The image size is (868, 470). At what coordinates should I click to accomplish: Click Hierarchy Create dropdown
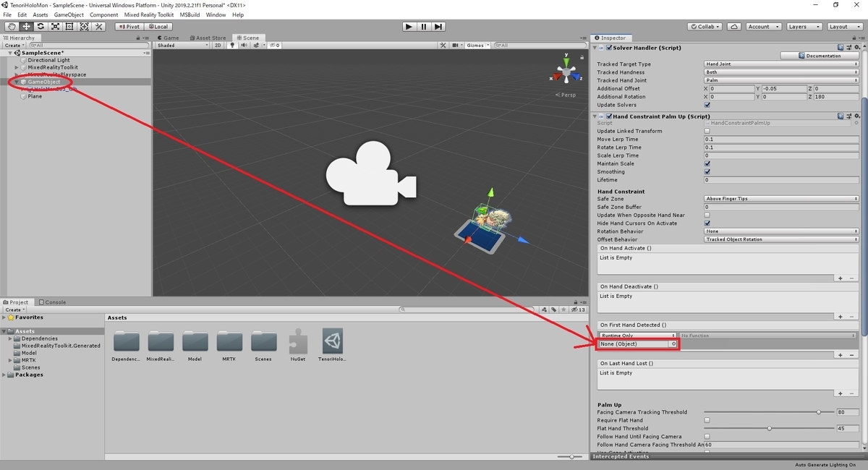pyautogui.click(x=14, y=45)
